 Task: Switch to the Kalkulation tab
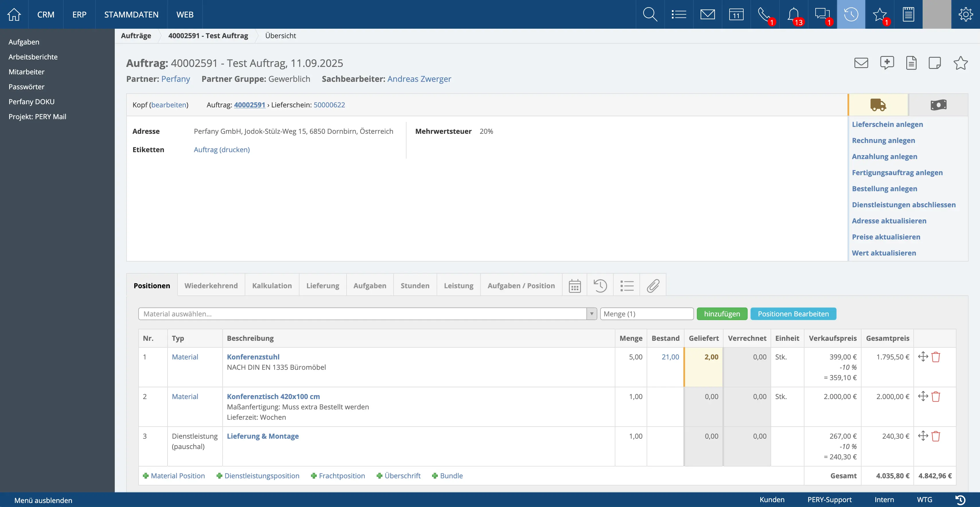[x=272, y=285]
